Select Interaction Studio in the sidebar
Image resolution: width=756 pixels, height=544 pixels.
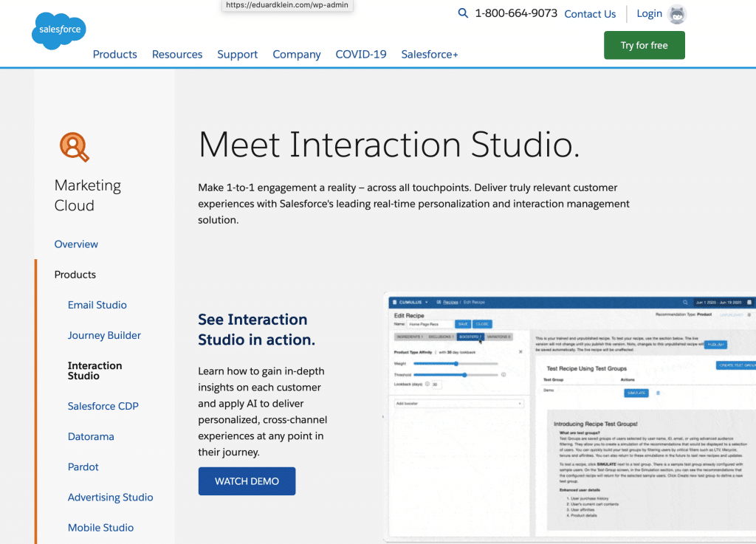[x=94, y=371]
